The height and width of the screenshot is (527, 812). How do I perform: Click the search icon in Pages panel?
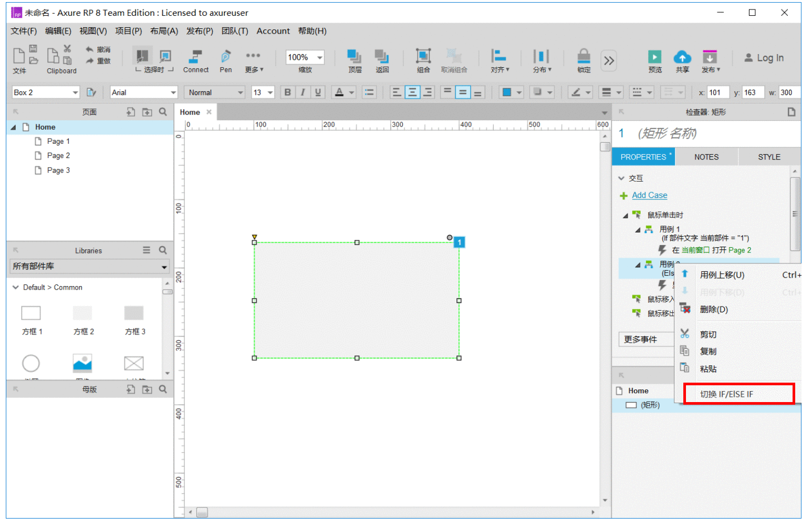(x=163, y=112)
